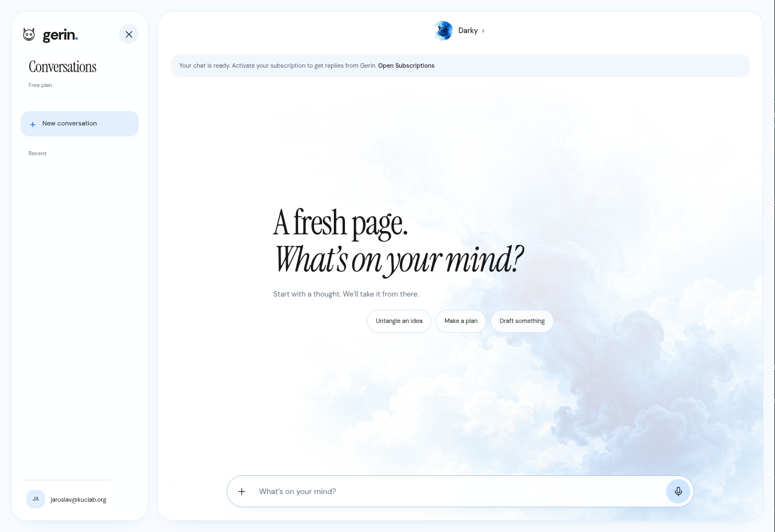Expand the Darky persona selector chevron

pyautogui.click(x=483, y=31)
